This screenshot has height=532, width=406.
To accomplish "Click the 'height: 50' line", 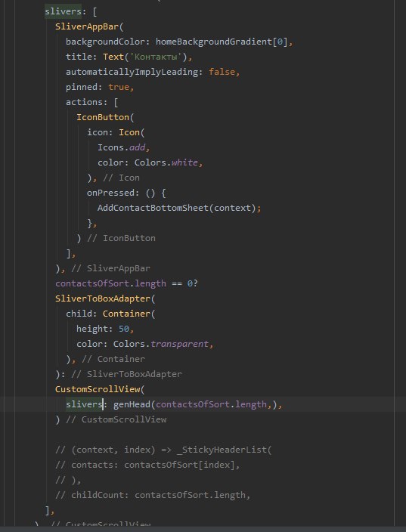I will click(103, 329).
